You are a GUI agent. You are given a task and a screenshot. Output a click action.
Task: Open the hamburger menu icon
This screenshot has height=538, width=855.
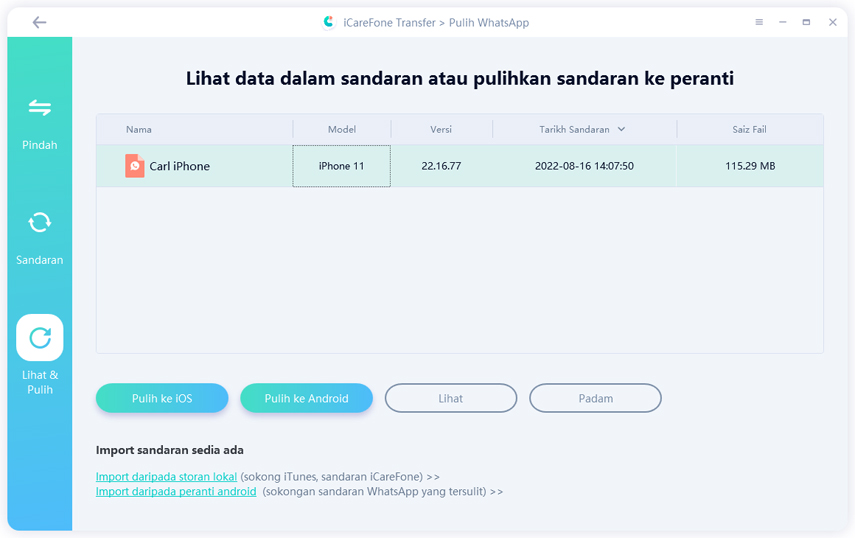(x=759, y=22)
